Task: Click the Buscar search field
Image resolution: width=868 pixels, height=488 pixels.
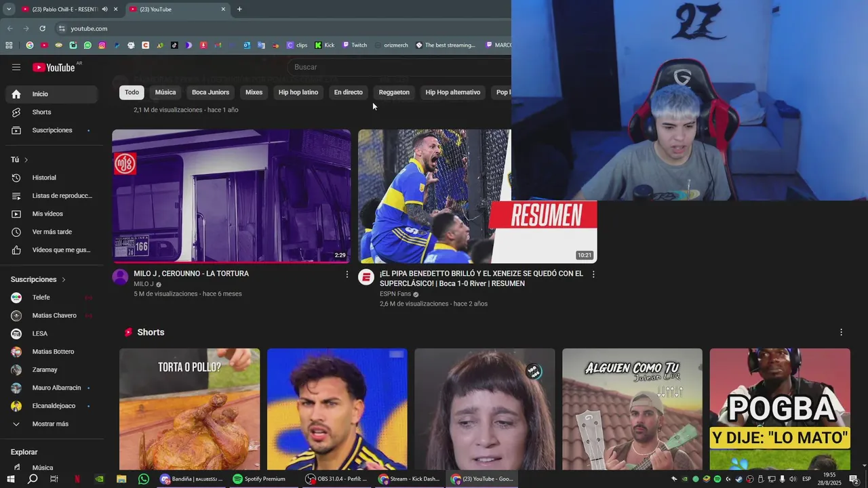Action: tap(400, 67)
